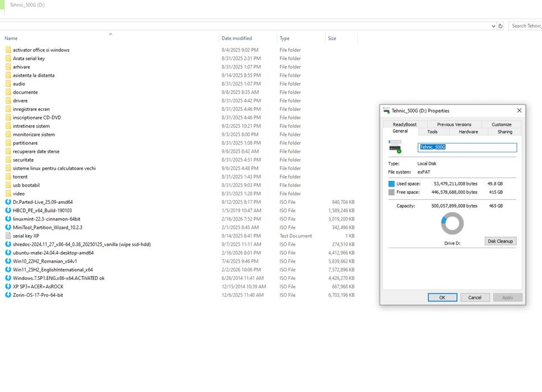Click the ubuntu-mate ISO file icon

click(x=8, y=253)
